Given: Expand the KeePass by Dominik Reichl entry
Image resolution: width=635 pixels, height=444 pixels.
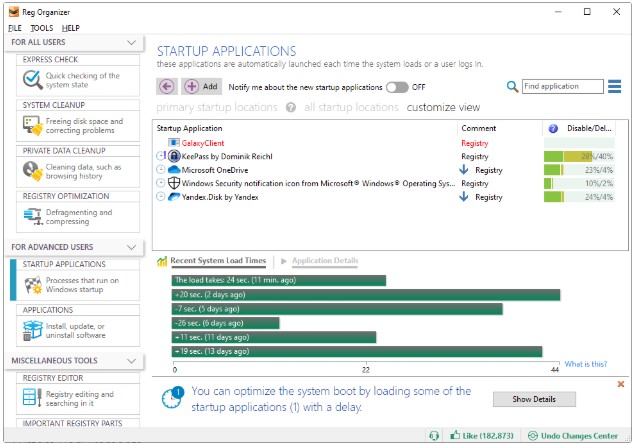Looking at the screenshot, I should click(162, 157).
